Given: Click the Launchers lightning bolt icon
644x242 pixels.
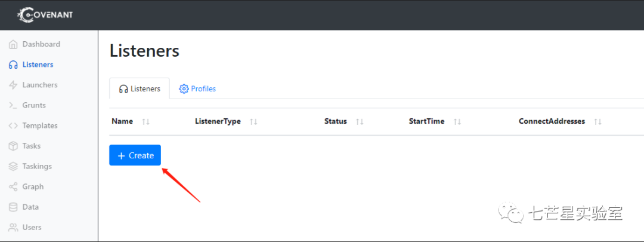Looking at the screenshot, I should click(x=13, y=85).
